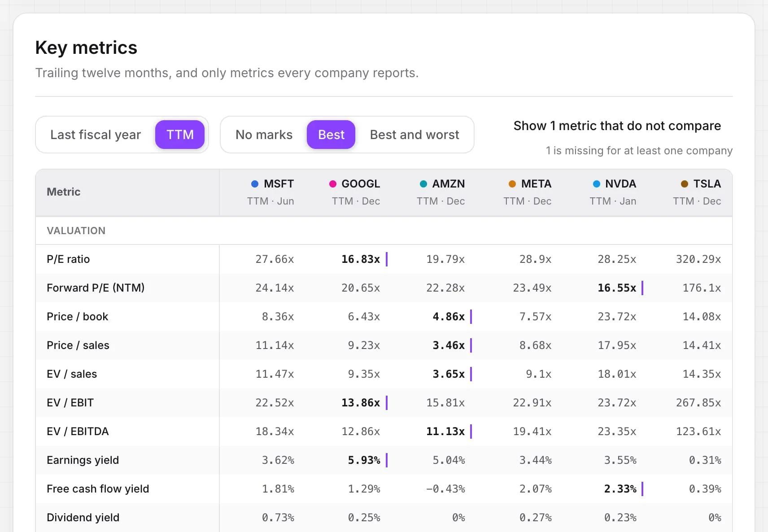Click the VALUATION section heading

(x=76, y=231)
